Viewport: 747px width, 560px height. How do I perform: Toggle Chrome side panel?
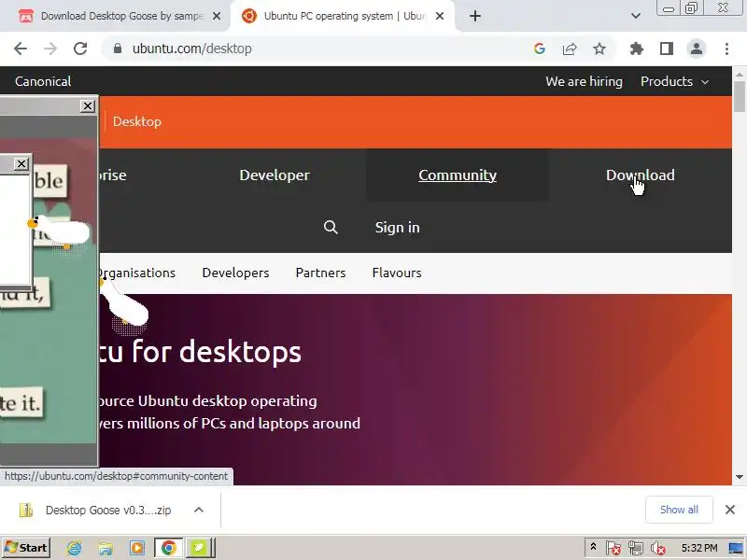(667, 49)
